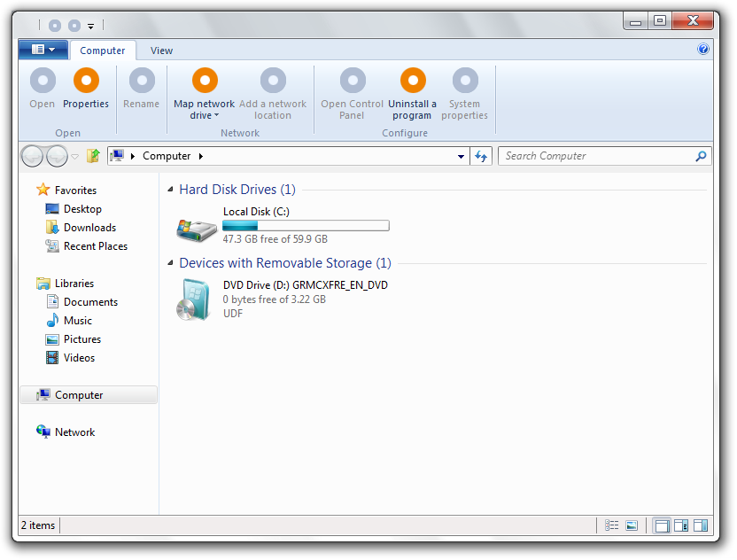Image resolution: width=737 pixels, height=560 pixels.
Task: Click computer icon in address bar
Action: point(117,156)
